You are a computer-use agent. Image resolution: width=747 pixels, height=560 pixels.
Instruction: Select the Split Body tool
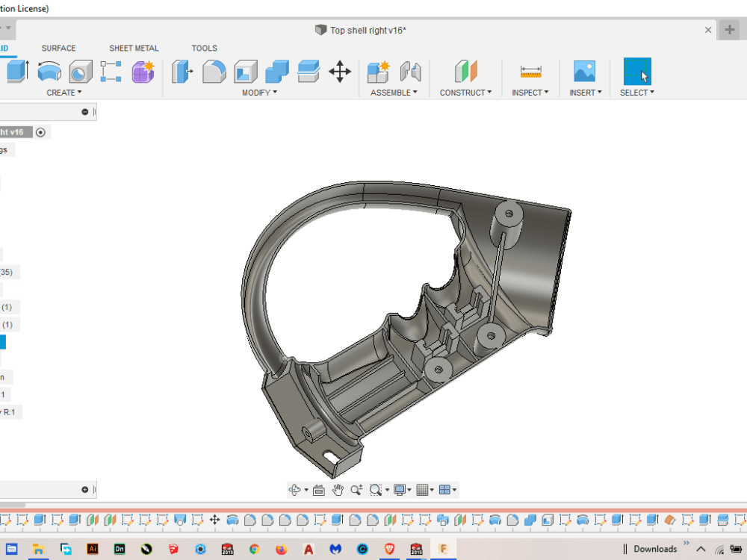pos(309,72)
